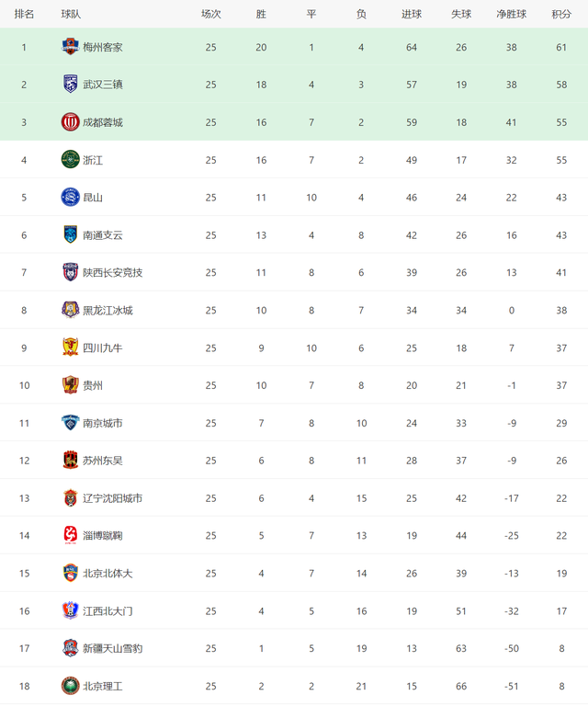The image size is (588, 718).
Task: Open the 苏州东吴 team name link
Action: [103, 461]
